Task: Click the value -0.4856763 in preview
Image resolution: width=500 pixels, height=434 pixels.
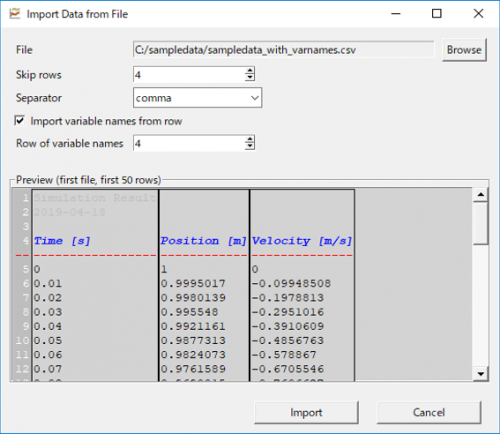Action: coord(288,341)
